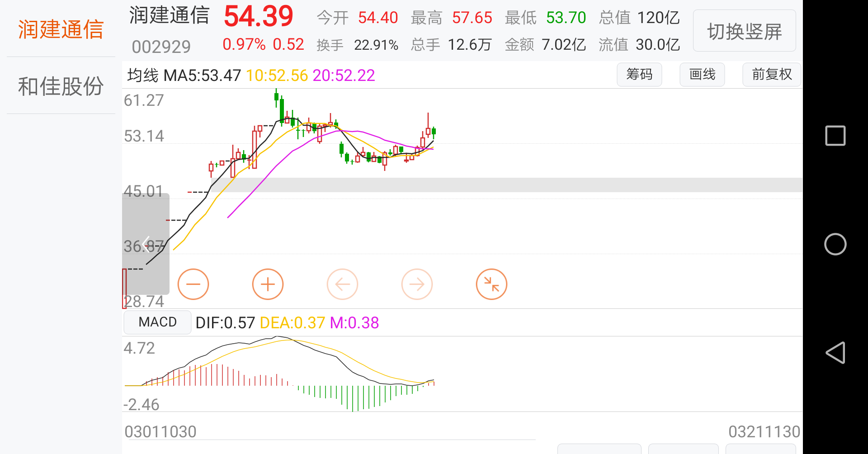Image resolution: width=868 pixels, height=454 pixels.
Task: Tap the collapse chart arrows icon
Action: click(491, 284)
